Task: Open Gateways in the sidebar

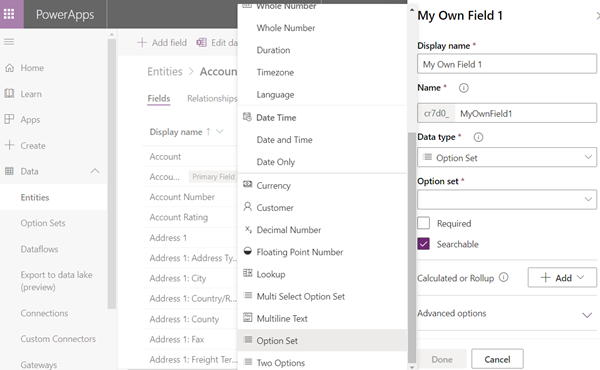Action: point(39,365)
